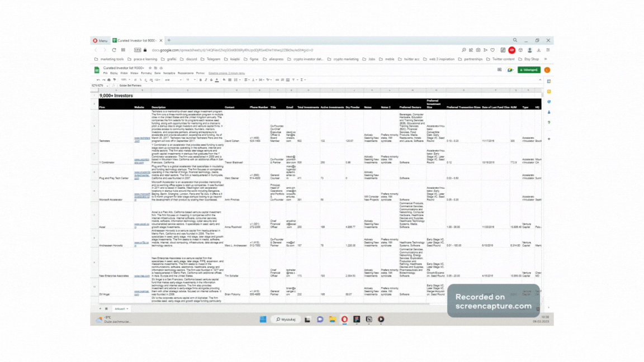Click the Google Meet call icon
This screenshot has height=362, width=644.
coord(510,70)
